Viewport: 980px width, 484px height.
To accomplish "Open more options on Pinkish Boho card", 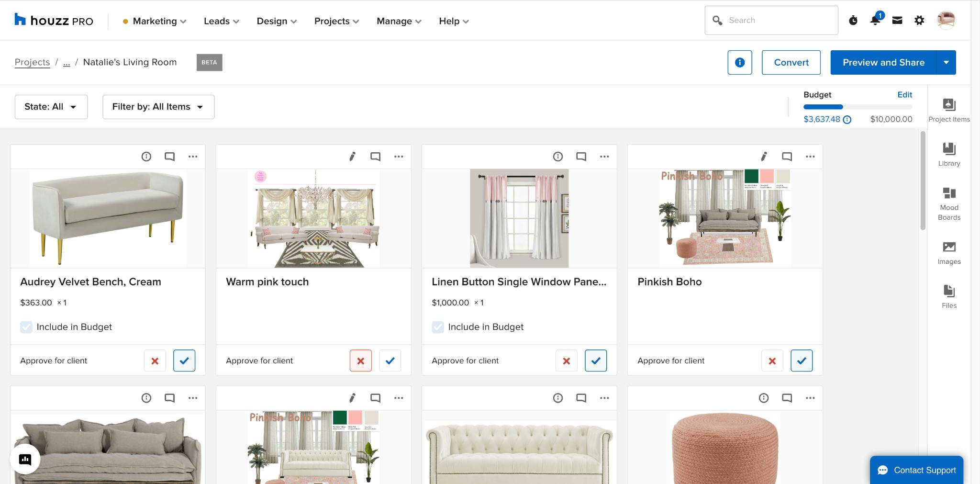I will click(810, 157).
